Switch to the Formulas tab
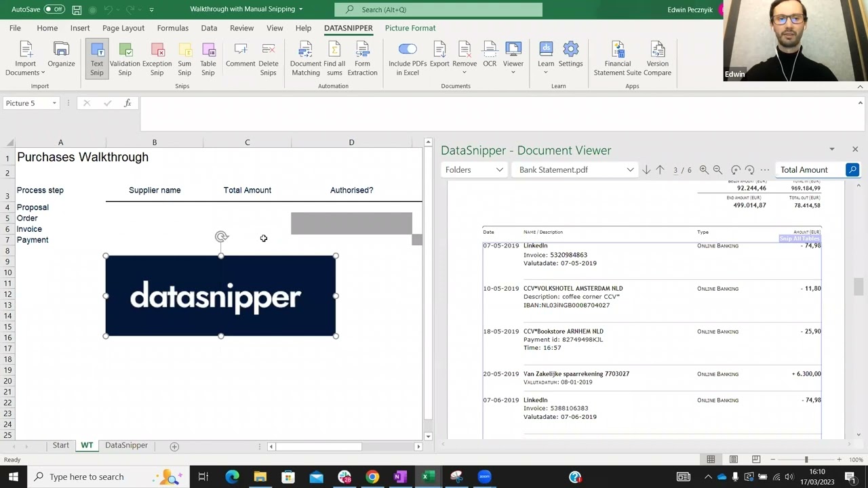Screen dimensions: 868x488 click(173, 28)
